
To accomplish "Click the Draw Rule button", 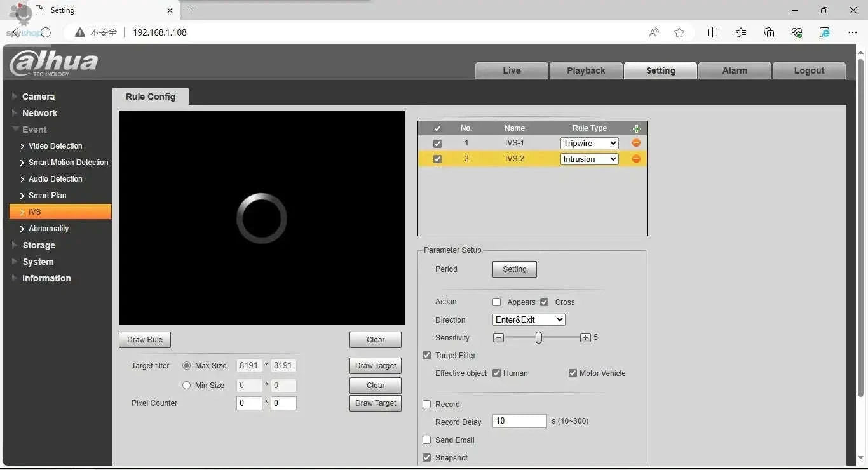I will [x=145, y=340].
